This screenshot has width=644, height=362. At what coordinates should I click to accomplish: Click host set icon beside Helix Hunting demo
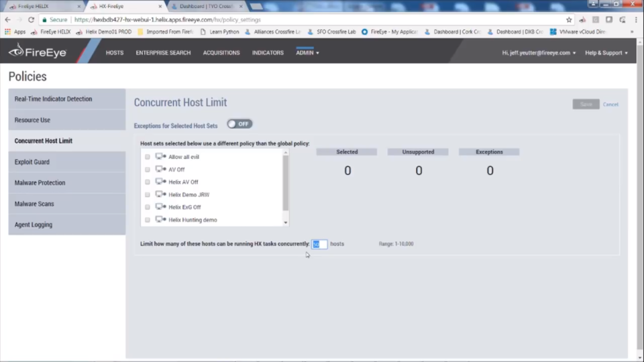click(x=160, y=220)
